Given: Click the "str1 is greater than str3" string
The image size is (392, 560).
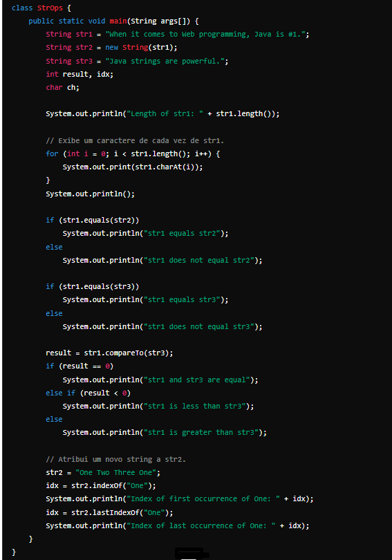Looking at the screenshot, I should [201, 433].
